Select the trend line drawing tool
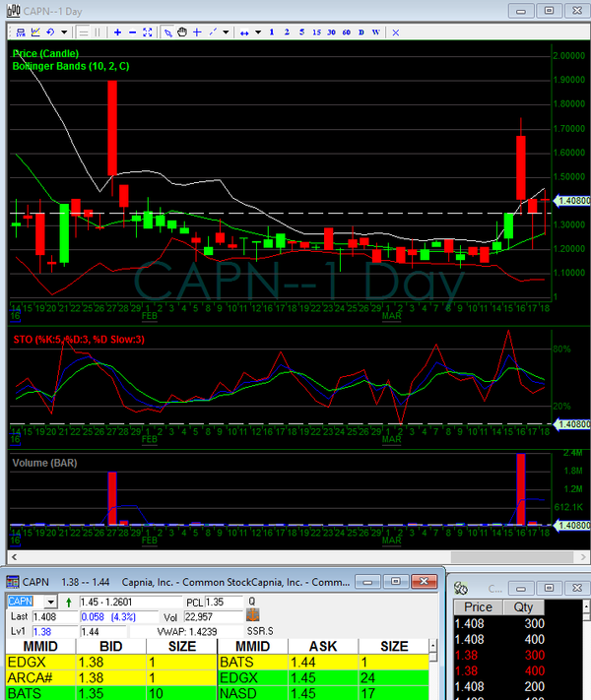This screenshot has height=700, width=591. tap(214, 32)
